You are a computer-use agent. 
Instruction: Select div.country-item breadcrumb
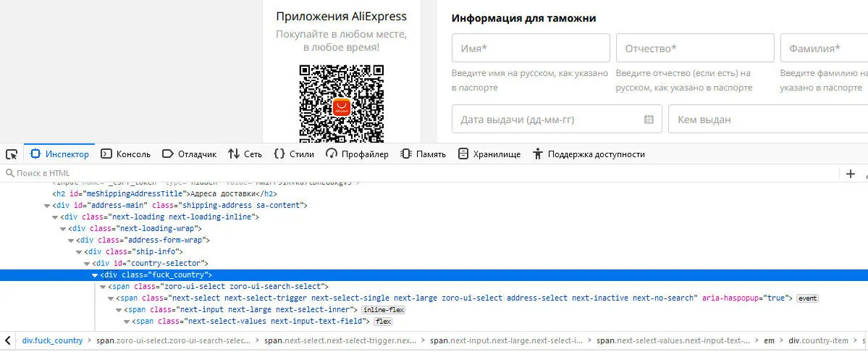(x=818, y=340)
